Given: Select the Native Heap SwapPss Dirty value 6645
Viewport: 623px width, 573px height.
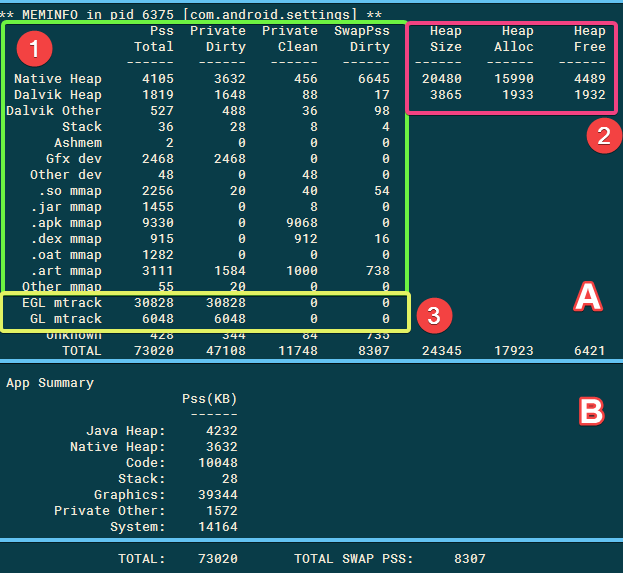Looking at the screenshot, I should point(373,79).
